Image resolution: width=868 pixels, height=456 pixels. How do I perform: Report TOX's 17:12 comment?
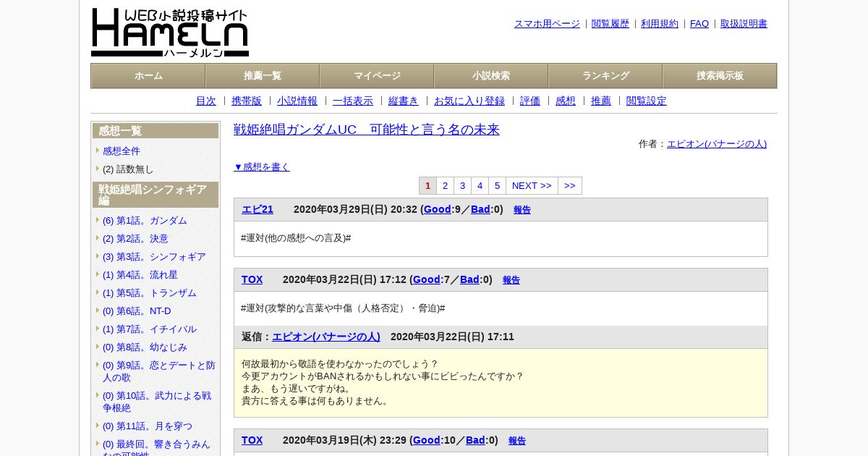click(x=511, y=280)
